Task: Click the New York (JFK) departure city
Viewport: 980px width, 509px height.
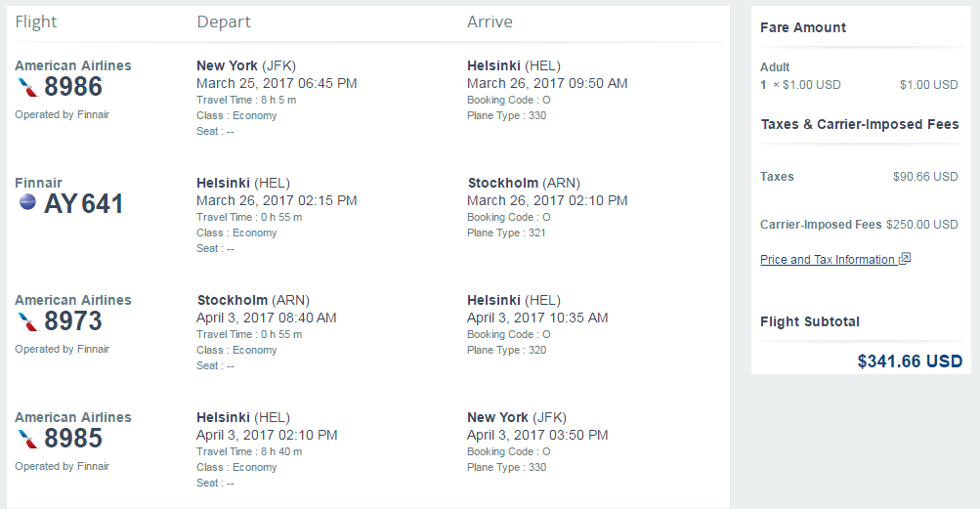Action: click(x=246, y=65)
